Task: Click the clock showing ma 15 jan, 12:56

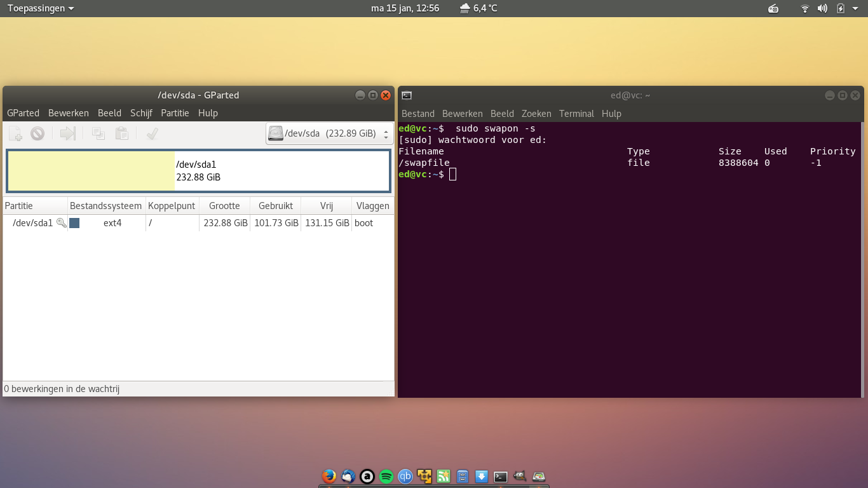Action: [x=405, y=8]
